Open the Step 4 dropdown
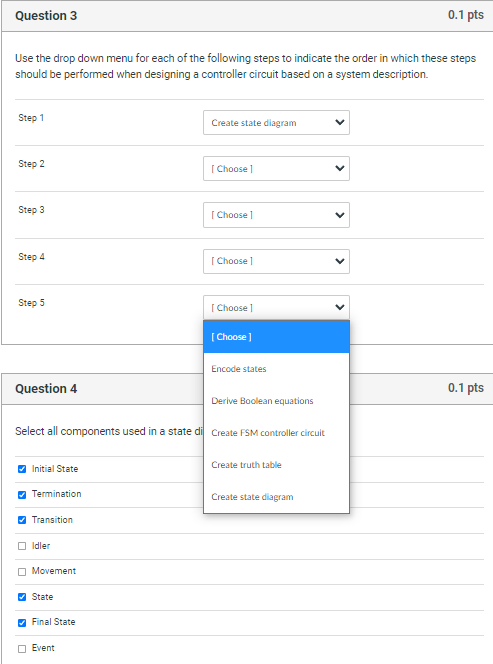Screen dimensions: 493x664 pyautogui.click(x=276, y=261)
